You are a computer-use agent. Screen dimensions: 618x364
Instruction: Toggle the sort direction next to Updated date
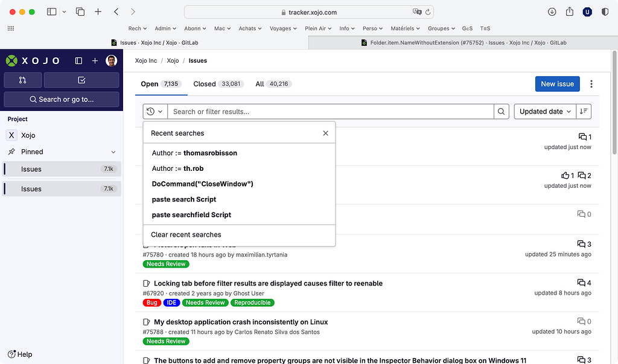point(582,111)
